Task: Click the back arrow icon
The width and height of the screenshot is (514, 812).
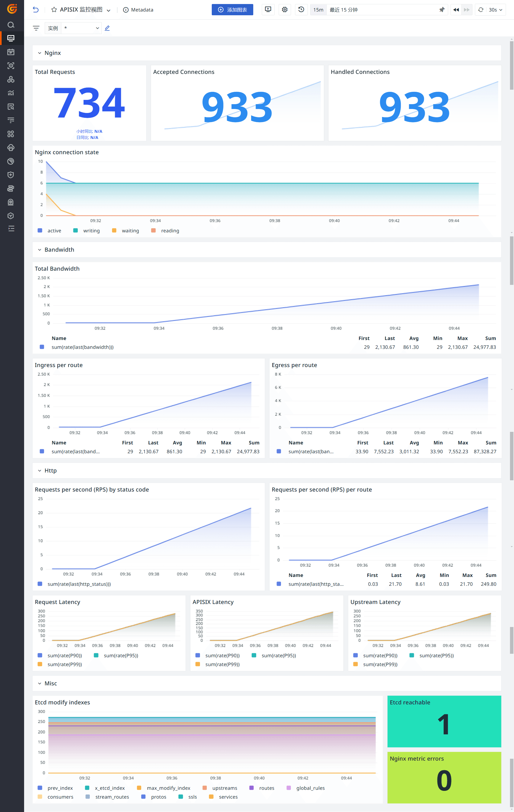Action: pyautogui.click(x=36, y=10)
